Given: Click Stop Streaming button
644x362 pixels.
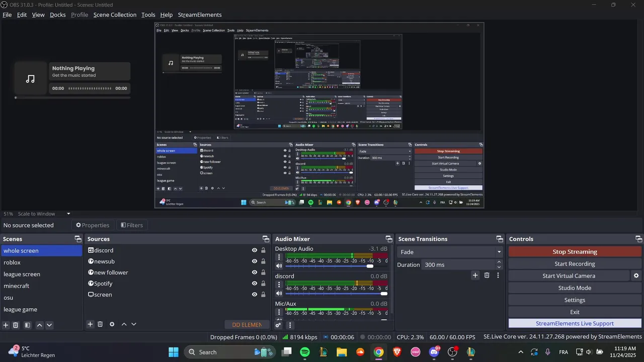Looking at the screenshot, I should pyautogui.click(x=575, y=251).
